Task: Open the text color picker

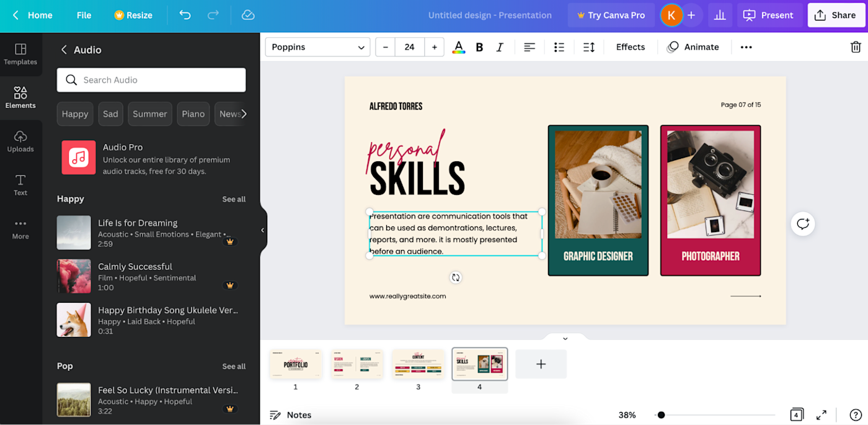Action: click(x=459, y=47)
